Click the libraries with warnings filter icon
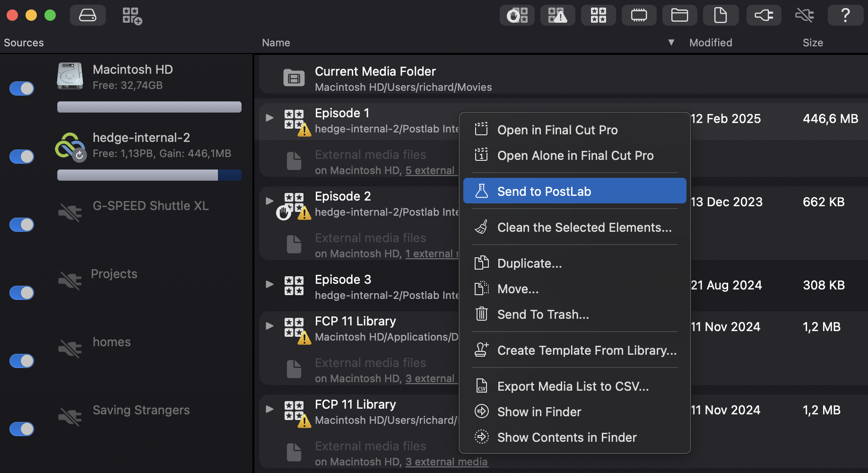The width and height of the screenshot is (868, 473). 558,15
